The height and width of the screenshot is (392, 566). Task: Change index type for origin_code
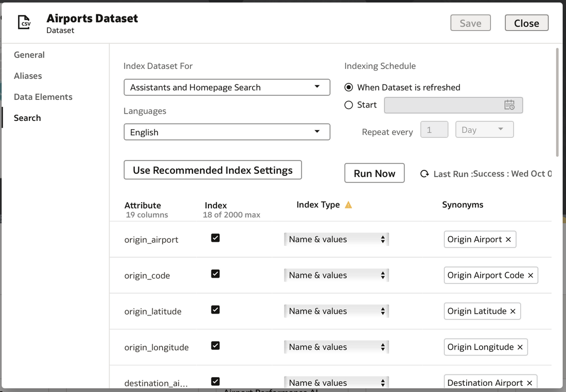pos(337,275)
